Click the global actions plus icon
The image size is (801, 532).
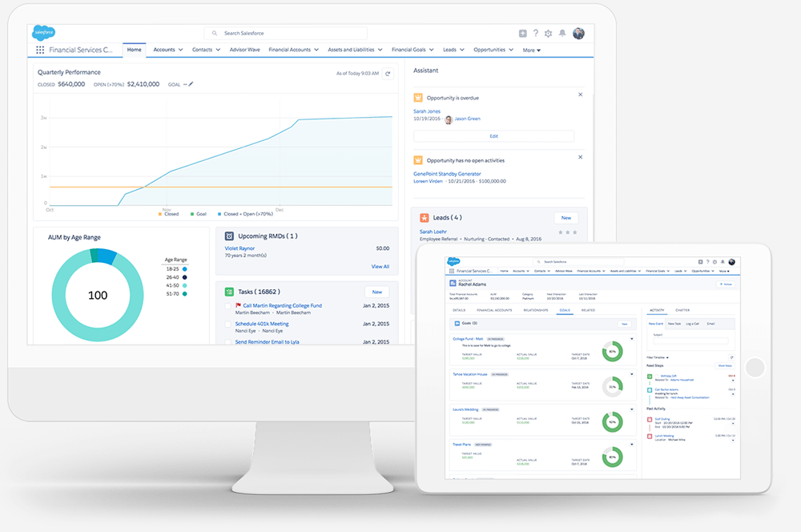click(x=522, y=34)
